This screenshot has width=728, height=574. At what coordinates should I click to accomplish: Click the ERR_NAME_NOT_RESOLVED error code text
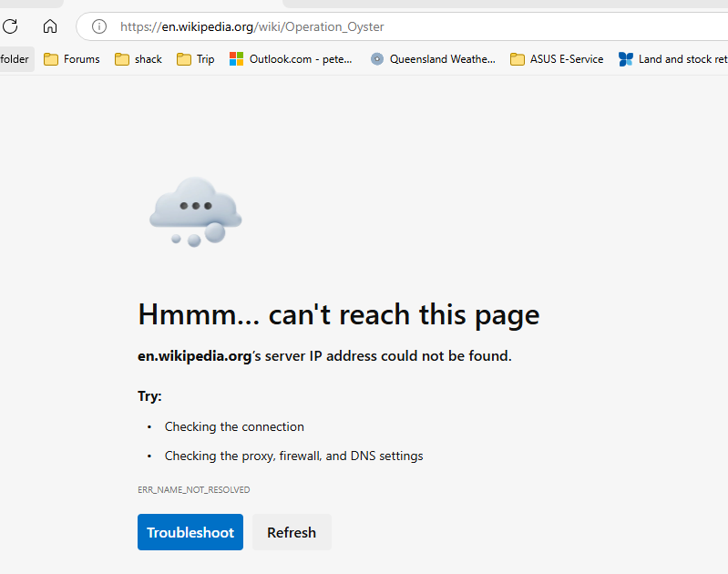193,490
